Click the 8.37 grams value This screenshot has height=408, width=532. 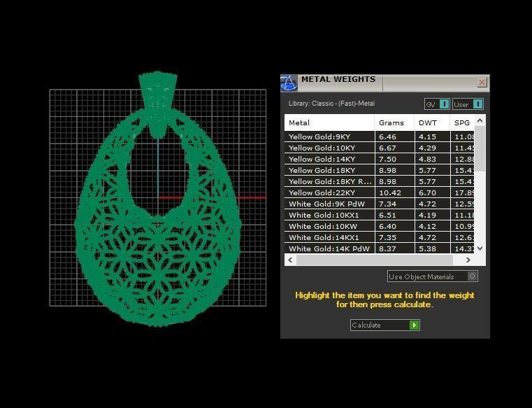pyautogui.click(x=387, y=248)
